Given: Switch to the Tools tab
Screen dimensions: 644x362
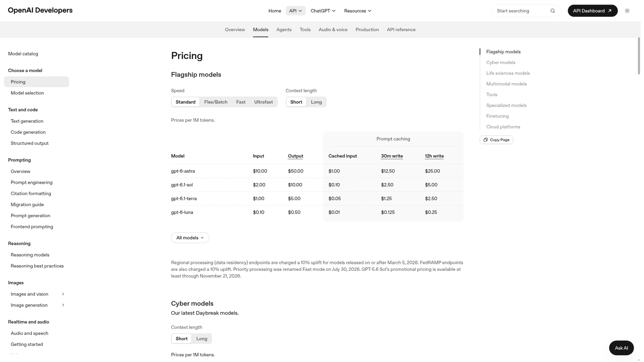Looking at the screenshot, I should (x=305, y=29).
